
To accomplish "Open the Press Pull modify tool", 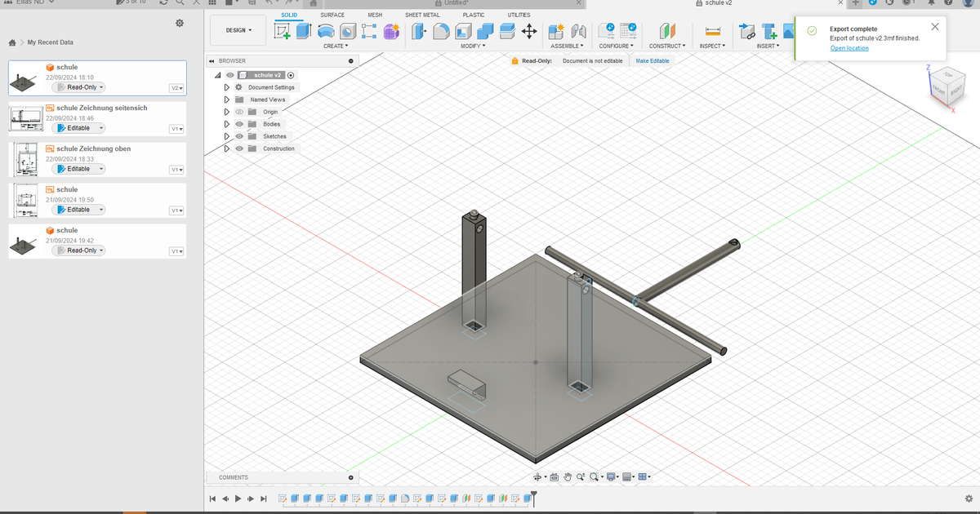I will pyautogui.click(x=417, y=31).
